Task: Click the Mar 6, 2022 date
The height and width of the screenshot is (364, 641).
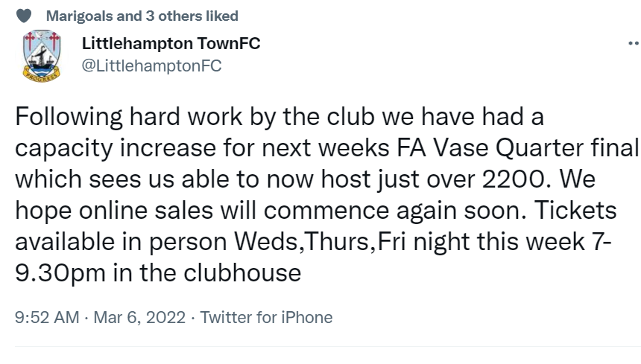Action: tap(139, 318)
